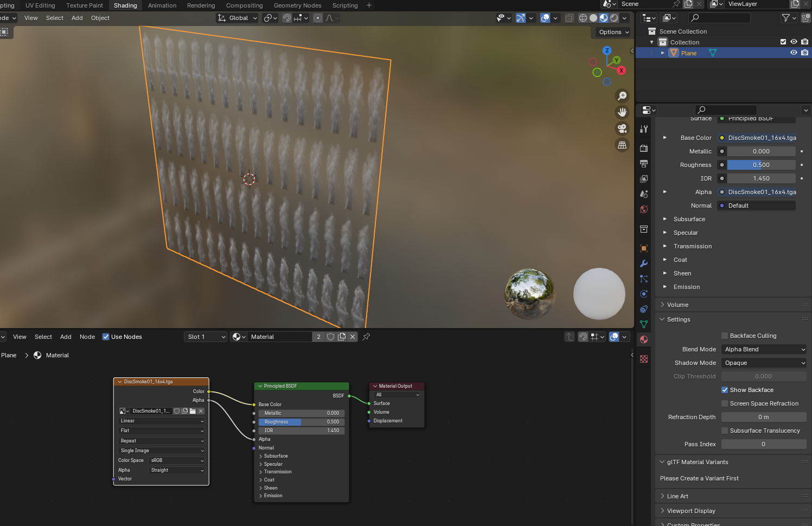
Task: Switch to Scripting workspace tab
Action: click(x=345, y=5)
